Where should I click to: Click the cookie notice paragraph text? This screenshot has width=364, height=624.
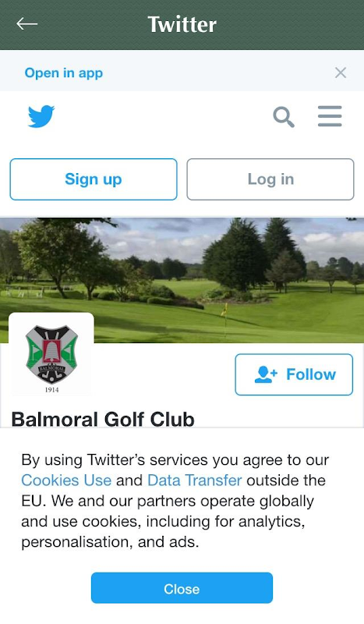tap(175, 501)
